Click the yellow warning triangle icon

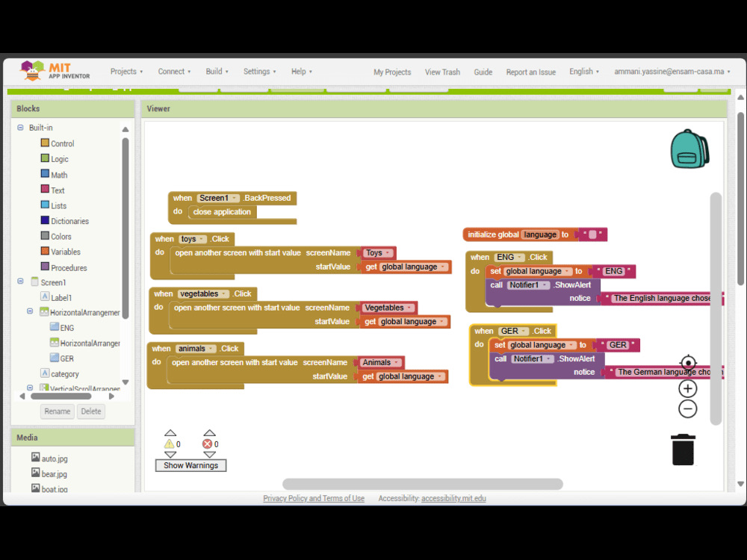coord(169,444)
